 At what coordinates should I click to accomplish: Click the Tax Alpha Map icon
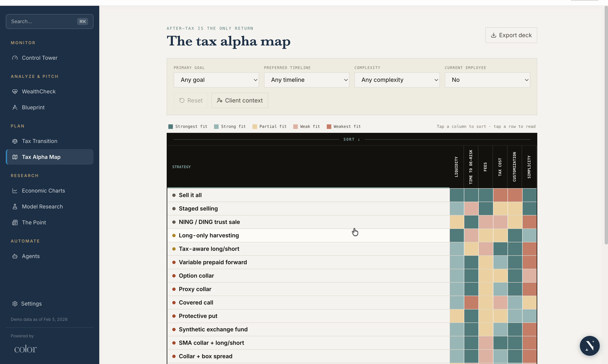(x=15, y=157)
